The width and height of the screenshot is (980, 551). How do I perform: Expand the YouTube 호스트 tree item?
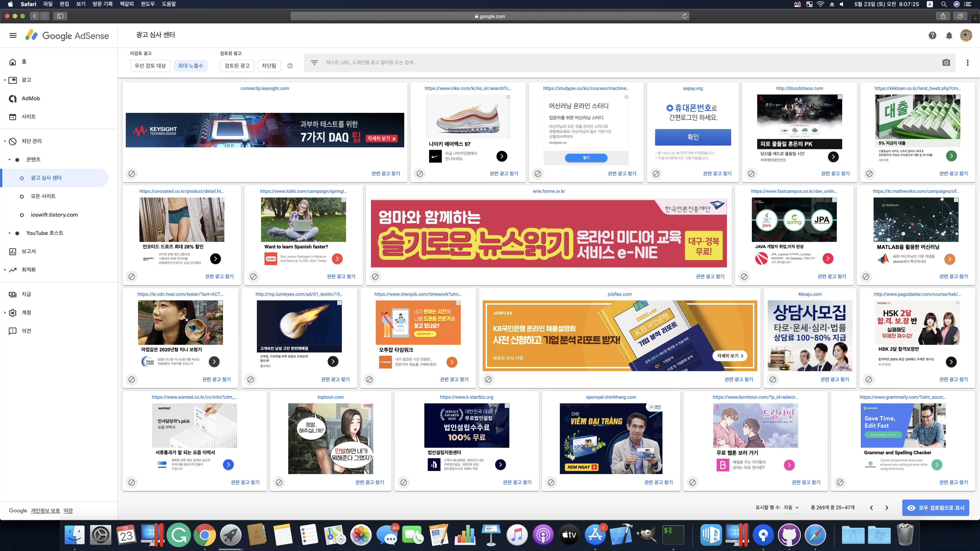pos(10,233)
